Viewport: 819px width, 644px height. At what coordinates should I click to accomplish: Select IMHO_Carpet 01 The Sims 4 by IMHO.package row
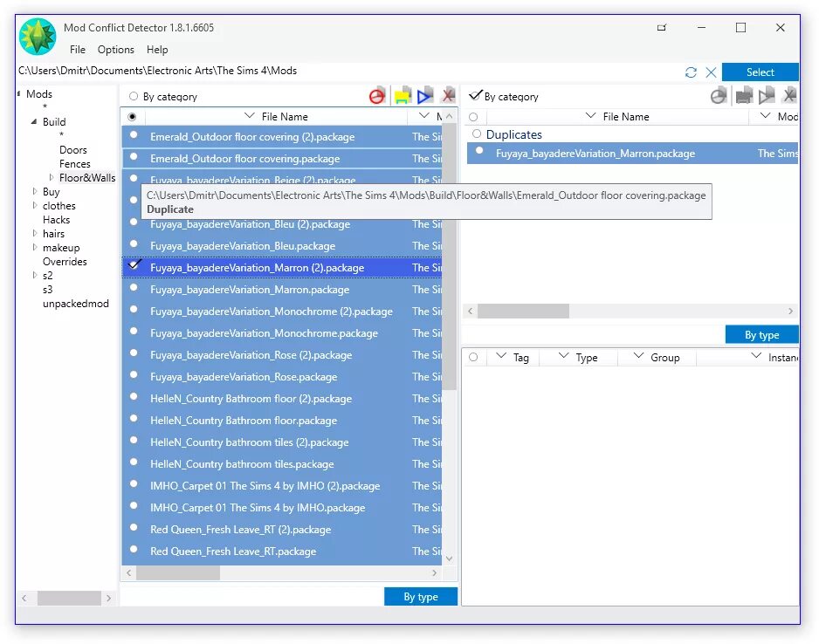pos(282,507)
